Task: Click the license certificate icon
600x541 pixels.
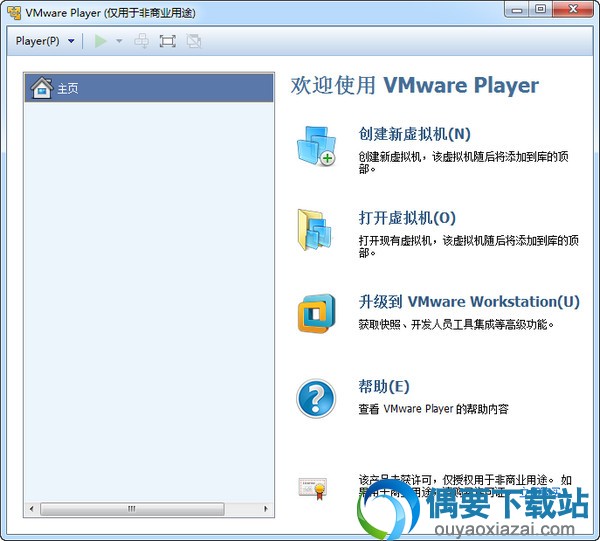Action: tap(313, 488)
